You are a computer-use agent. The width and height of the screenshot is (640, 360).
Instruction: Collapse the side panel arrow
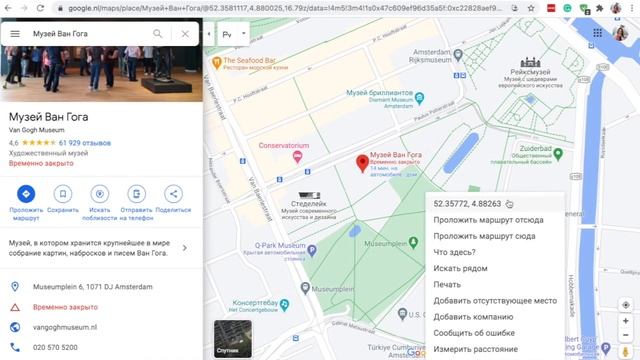(x=209, y=34)
